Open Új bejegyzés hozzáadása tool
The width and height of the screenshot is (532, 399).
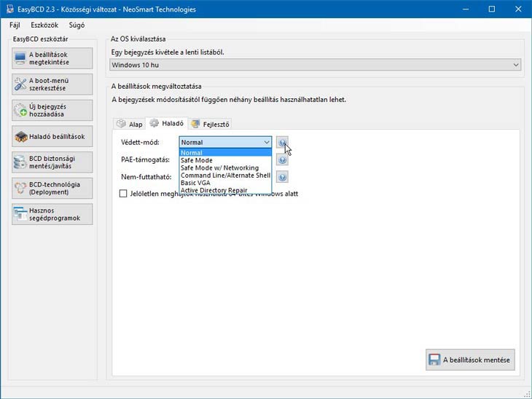click(52, 110)
